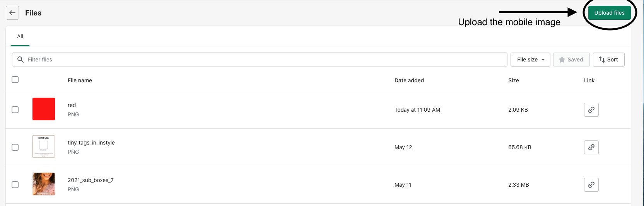This screenshot has height=206, width=644.
Task: Copy link for 2021_sub_boxes_7 file
Action: coord(591,185)
